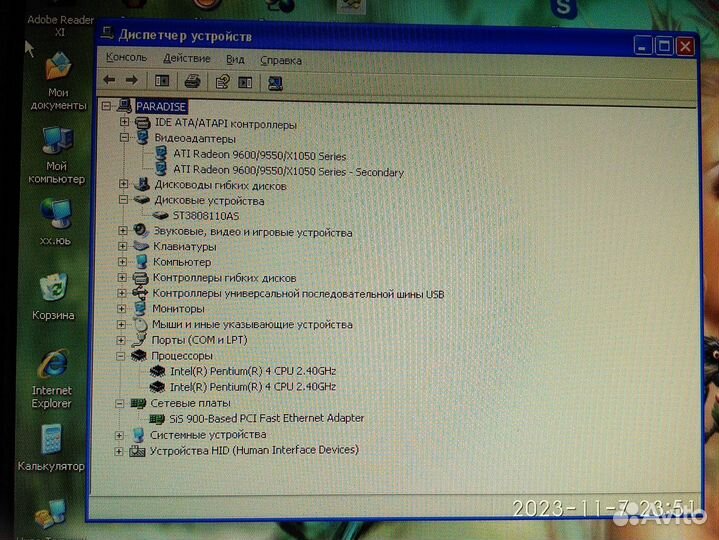Collapse the Процессоры node

pyautogui.click(x=122, y=356)
